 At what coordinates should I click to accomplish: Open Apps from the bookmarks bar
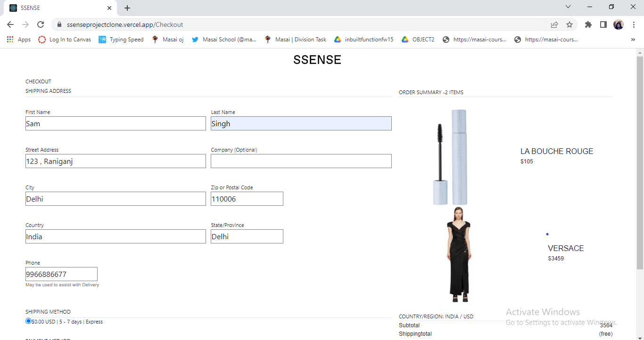point(19,40)
